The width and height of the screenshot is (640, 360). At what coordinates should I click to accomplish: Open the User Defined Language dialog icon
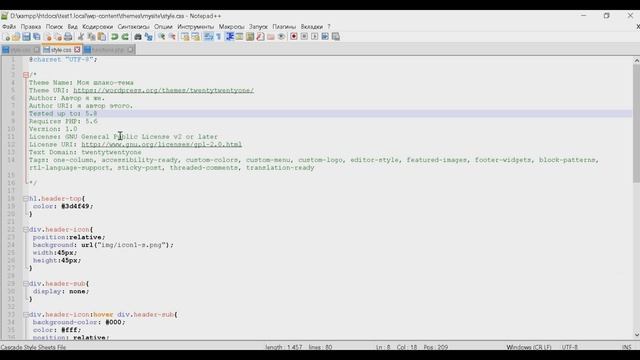coord(240,37)
